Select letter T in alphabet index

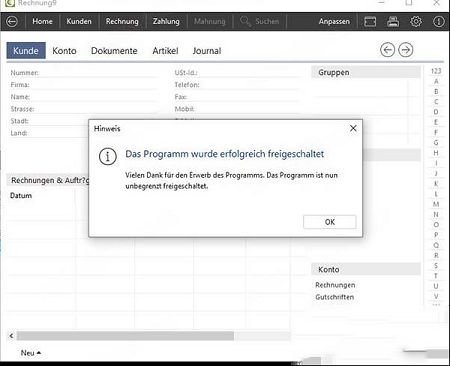coord(436,276)
